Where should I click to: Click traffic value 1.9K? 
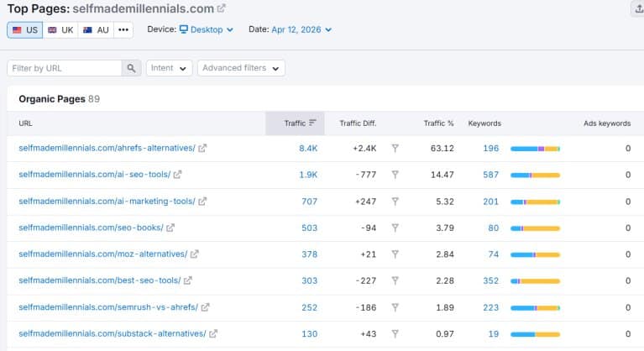308,175
